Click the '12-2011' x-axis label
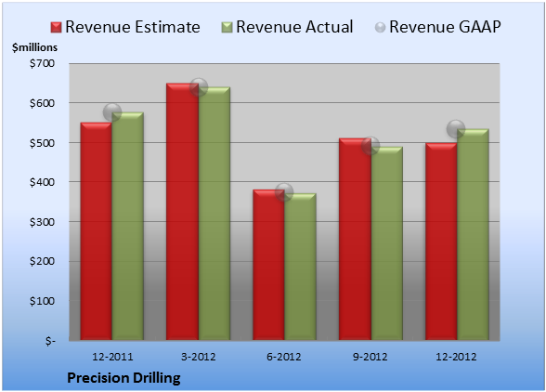Viewport: 546px width, 392px height. click(x=112, y=357)
